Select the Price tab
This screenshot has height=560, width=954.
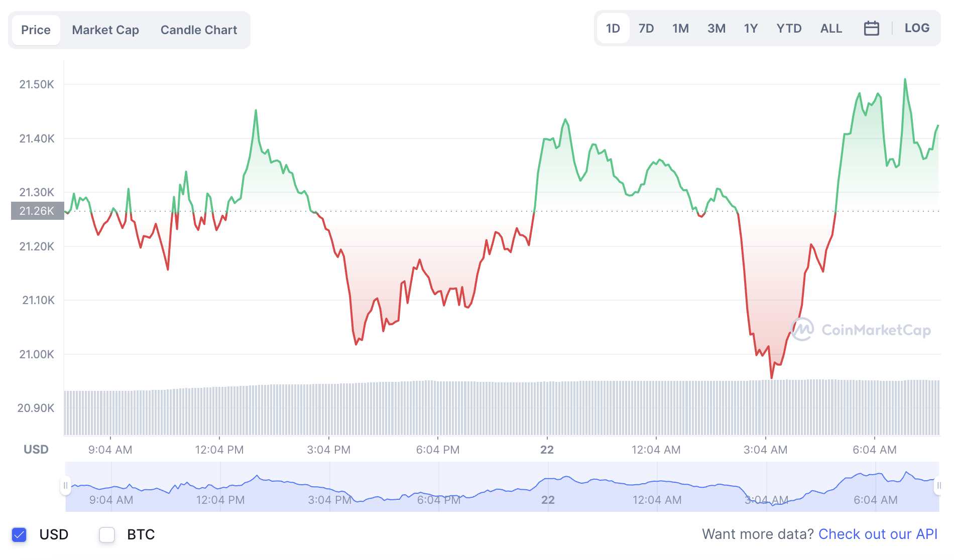(x=36, y=30)
